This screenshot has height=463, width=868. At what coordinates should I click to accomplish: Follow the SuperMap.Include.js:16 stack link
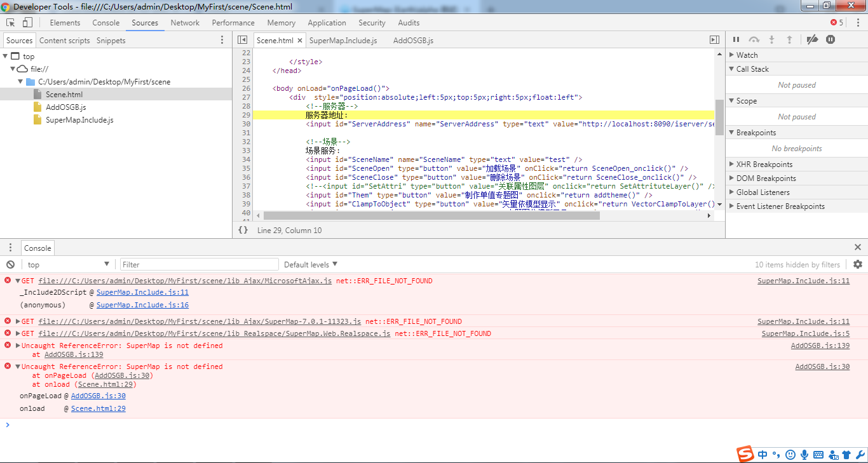pyautogui.click(x=142, y=305)
